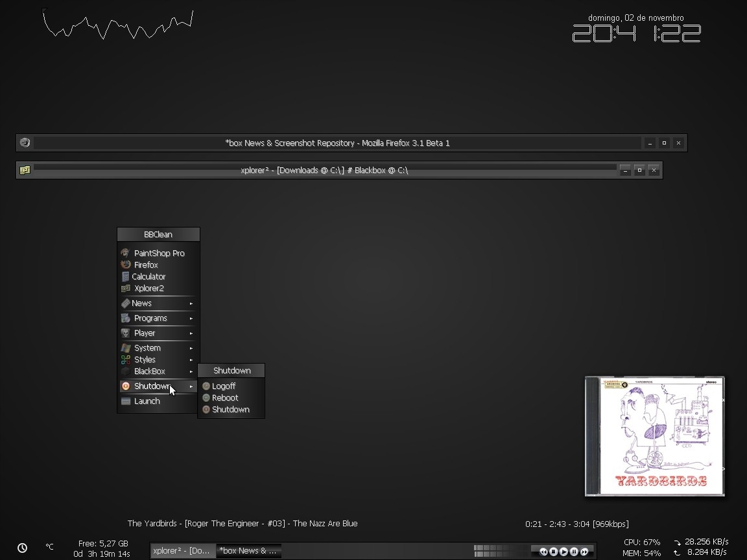Click the Styles menu icon

126,360
